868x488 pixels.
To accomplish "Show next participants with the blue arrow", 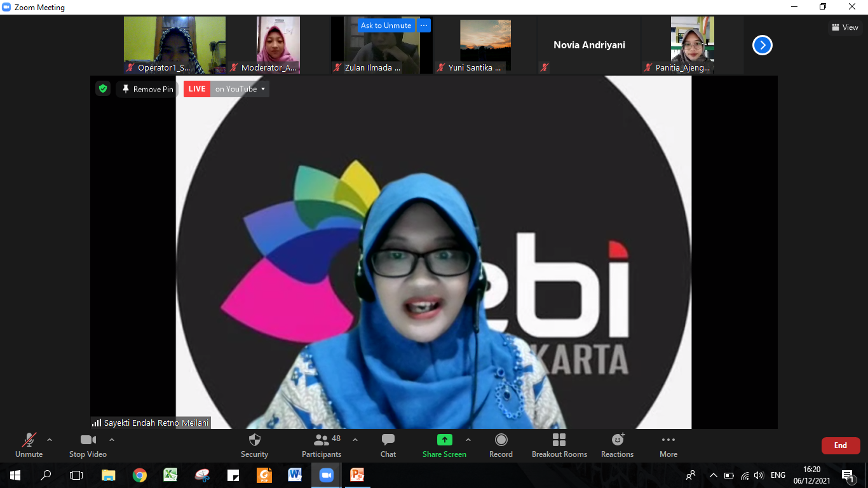I will [763, 45].
